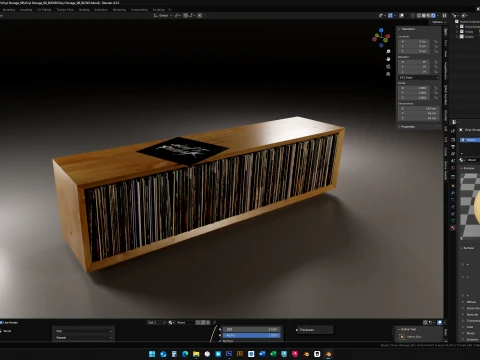Open the Global transform orientation dropdown

click(163, 15)
